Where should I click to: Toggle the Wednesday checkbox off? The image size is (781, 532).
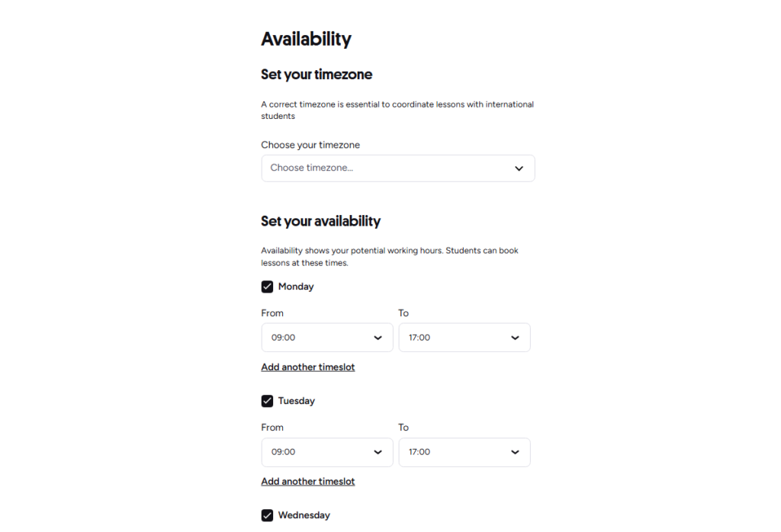267,515
